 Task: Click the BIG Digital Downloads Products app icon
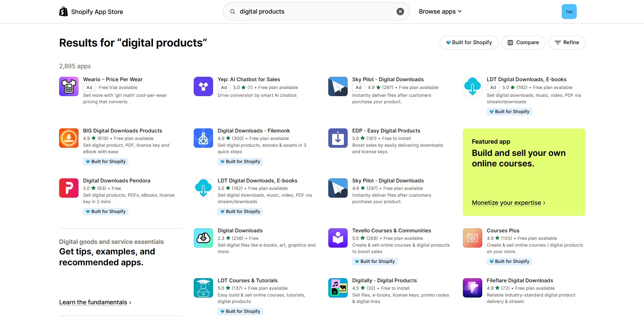coord(68,138)
